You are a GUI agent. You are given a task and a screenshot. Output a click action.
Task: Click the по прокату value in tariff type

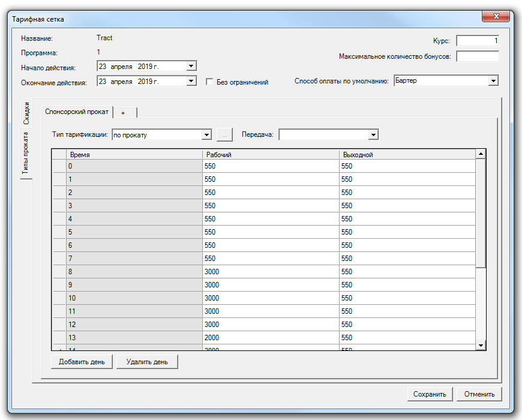click(130, 135)
